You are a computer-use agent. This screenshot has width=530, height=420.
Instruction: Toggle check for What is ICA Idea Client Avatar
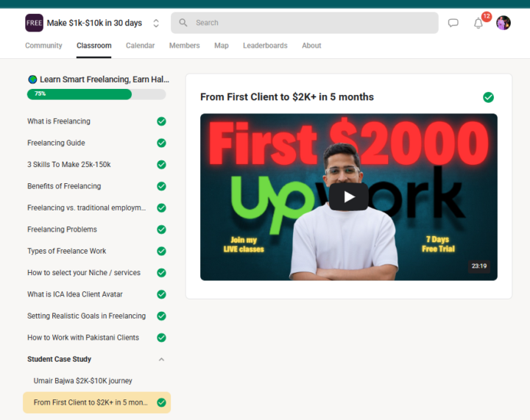pyautogui.click(x=161, y=294)
